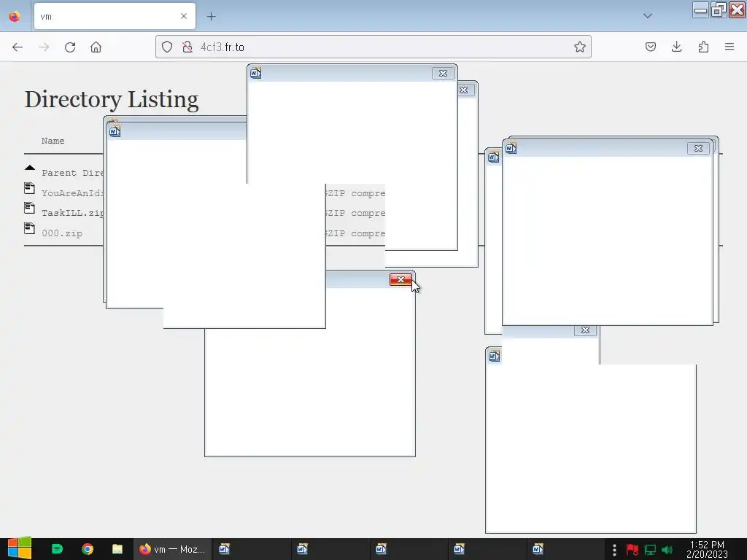Select the vm browser tab
747x560 pixels.
115,16
